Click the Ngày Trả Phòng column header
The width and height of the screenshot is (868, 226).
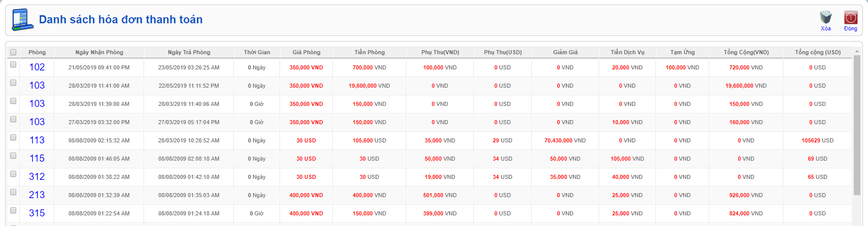(x=189, y=52)
